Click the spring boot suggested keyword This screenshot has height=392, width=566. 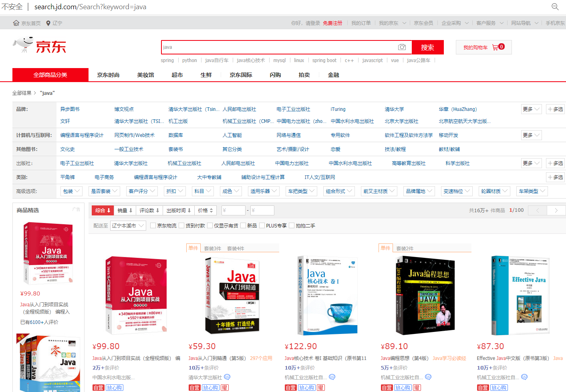(x=324, y=60)
